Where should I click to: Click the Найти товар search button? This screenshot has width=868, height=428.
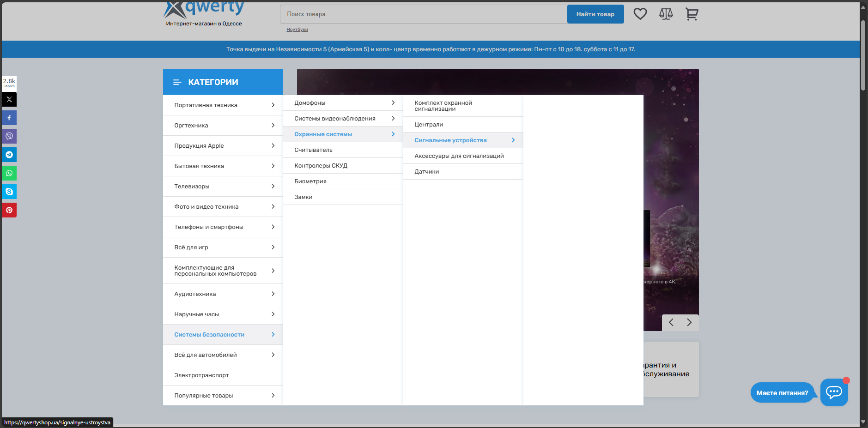(x=595, y=14)
